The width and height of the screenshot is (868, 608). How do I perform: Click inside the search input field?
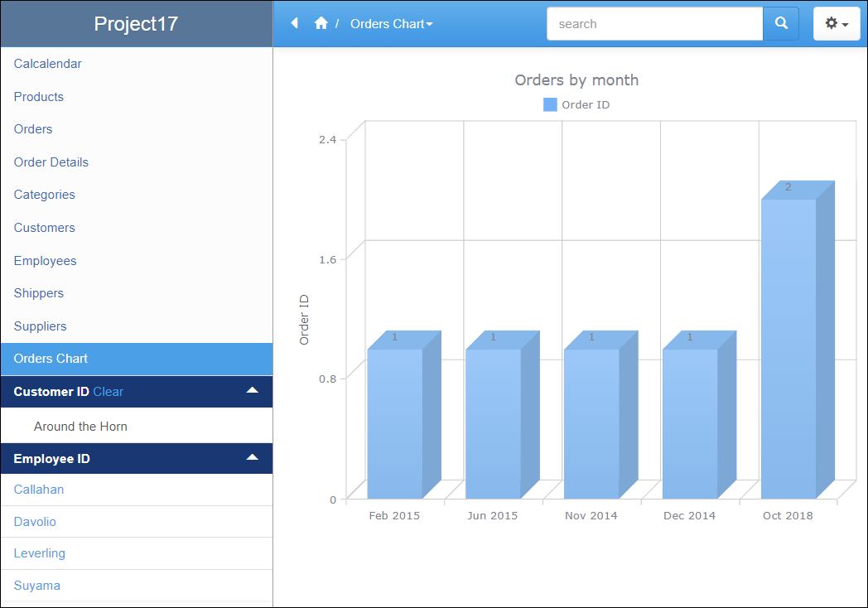coord(654,23)
